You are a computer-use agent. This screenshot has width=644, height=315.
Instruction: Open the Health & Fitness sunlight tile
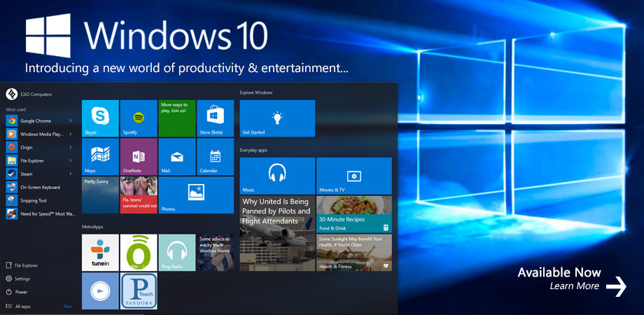[x=354, y=253]
